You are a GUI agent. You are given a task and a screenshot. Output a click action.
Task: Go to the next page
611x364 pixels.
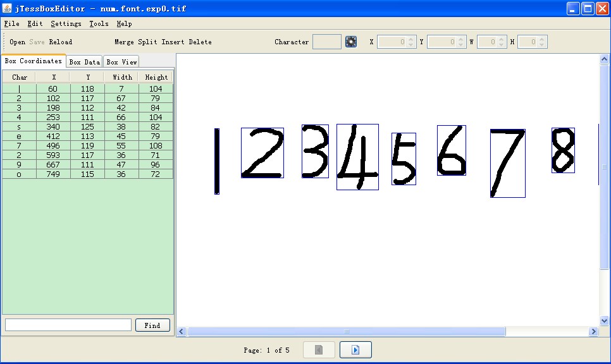tap(355, 349)
